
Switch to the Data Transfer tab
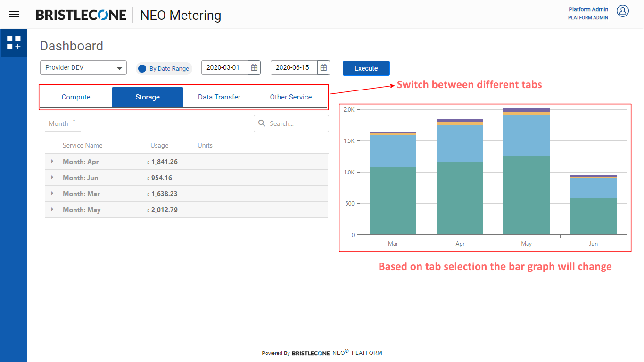coord(219,97)
